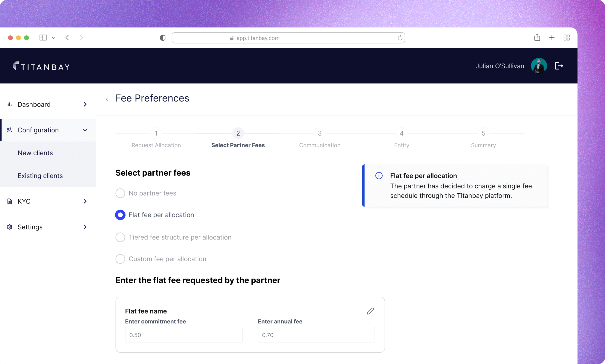Click the browser share icon

(x=537, y=38)
